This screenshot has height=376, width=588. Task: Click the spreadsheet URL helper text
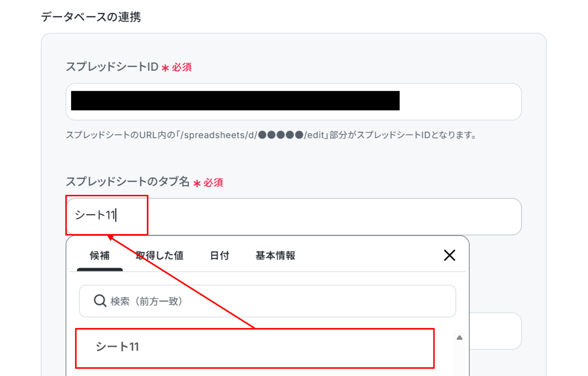click(271, 135)
